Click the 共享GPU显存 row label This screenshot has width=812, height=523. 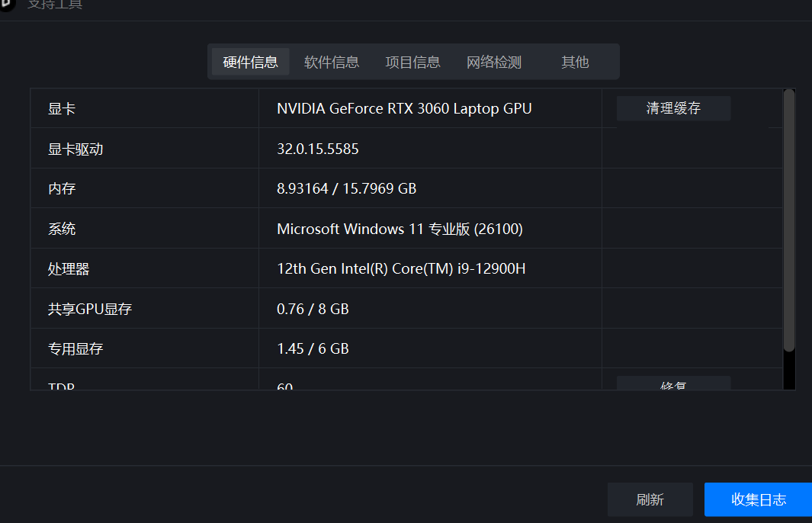[x=90, y=309]
